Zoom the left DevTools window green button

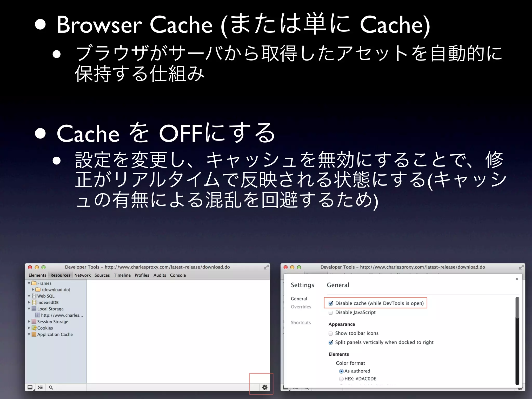(x=43, y=267)
